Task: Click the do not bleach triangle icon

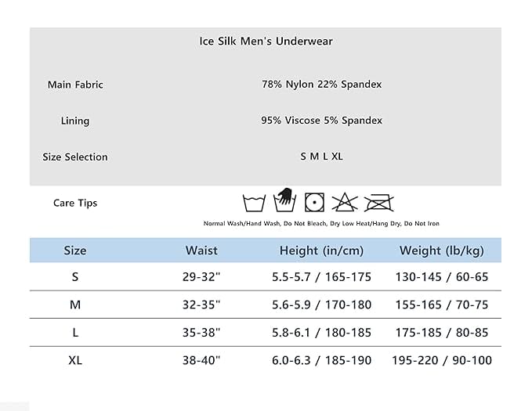Action: (x=345, y=202)
